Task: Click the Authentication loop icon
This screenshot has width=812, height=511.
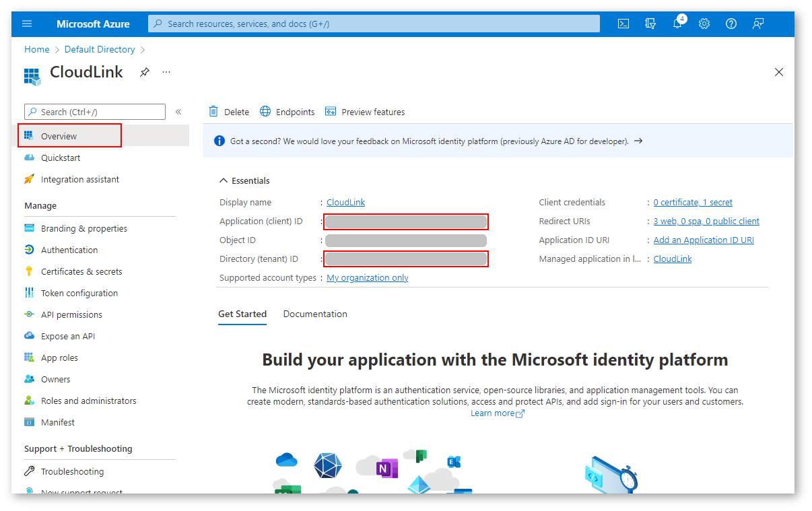Action: (x=29, y=250)
